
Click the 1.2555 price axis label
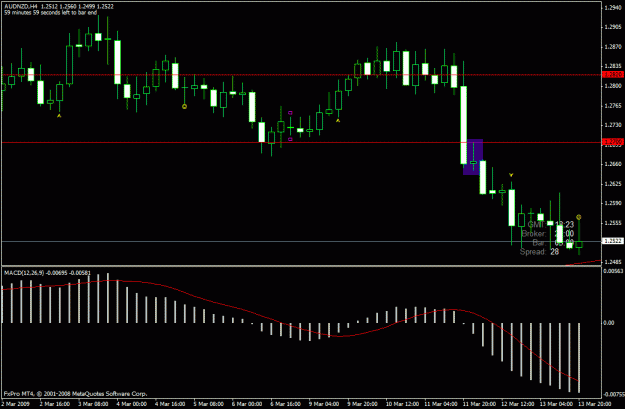(613, 223)
